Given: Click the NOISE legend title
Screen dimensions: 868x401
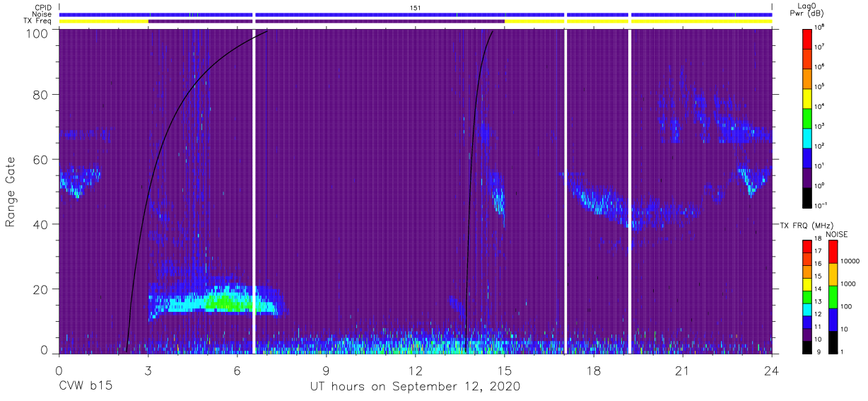Looking at the screenshot, I should click(x=837, y=234).
